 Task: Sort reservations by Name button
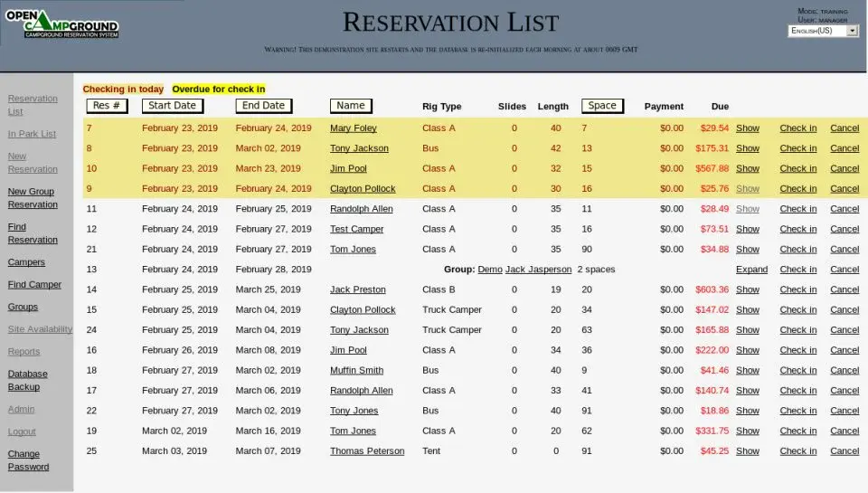click(x=351, y=106)
